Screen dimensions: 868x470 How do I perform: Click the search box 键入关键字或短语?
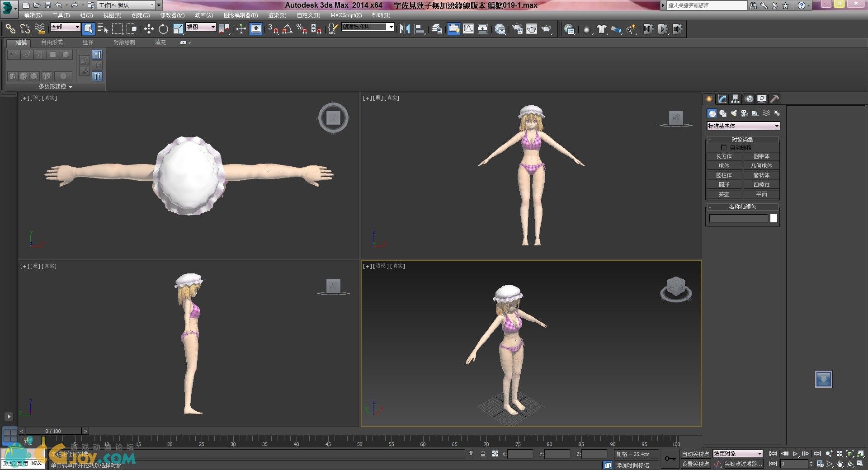tap(707, 5)
